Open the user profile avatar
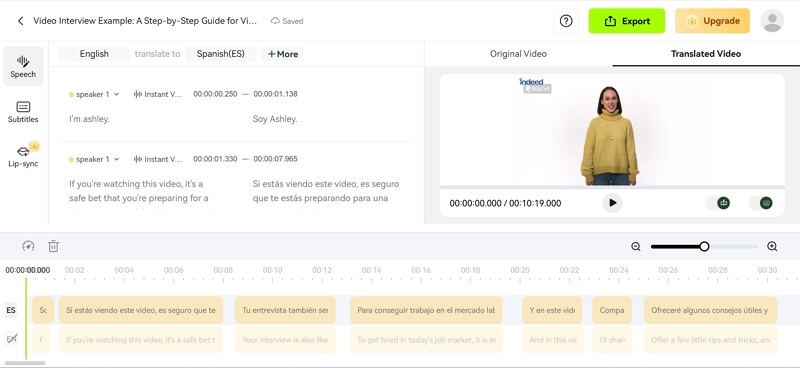 point(772,21)
